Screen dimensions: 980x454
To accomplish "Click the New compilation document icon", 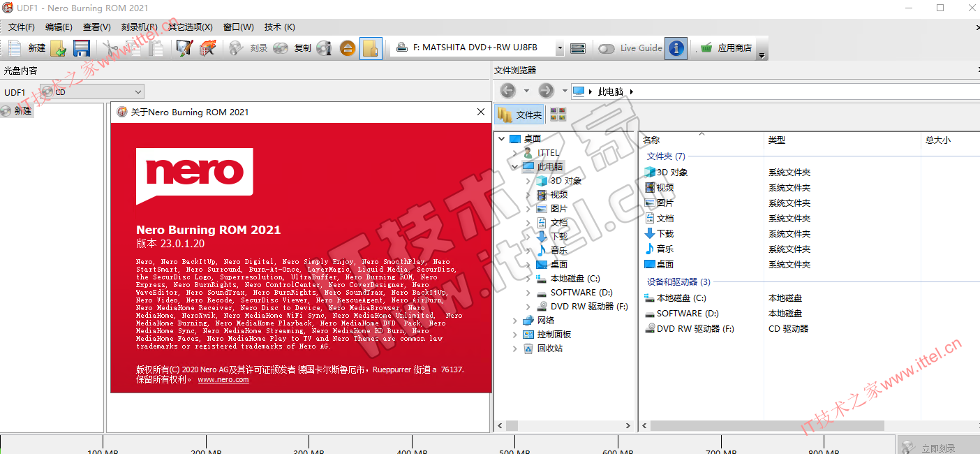I will coord(15,48).
